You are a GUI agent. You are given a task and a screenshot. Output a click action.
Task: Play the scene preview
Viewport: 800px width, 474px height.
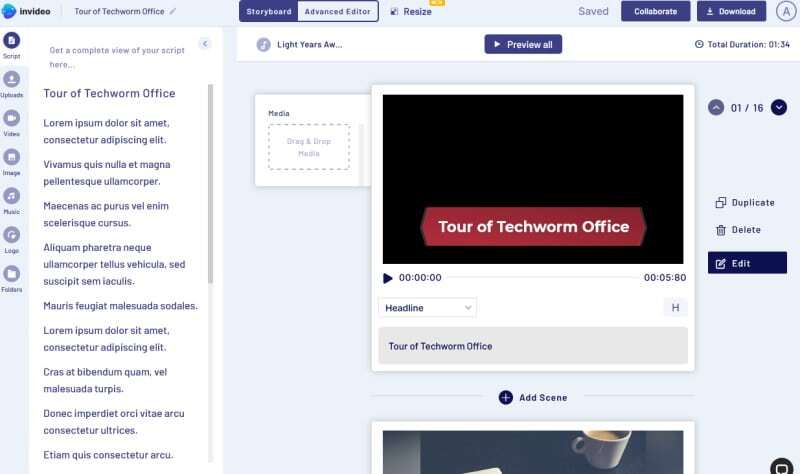click(x=388, y=278)
